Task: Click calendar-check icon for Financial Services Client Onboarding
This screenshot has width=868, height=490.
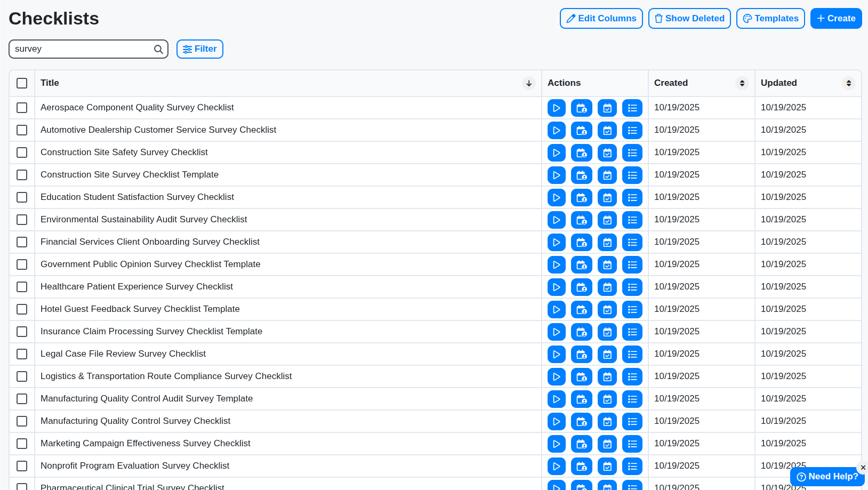Action: pyautogui.click(x=607, y=242)
